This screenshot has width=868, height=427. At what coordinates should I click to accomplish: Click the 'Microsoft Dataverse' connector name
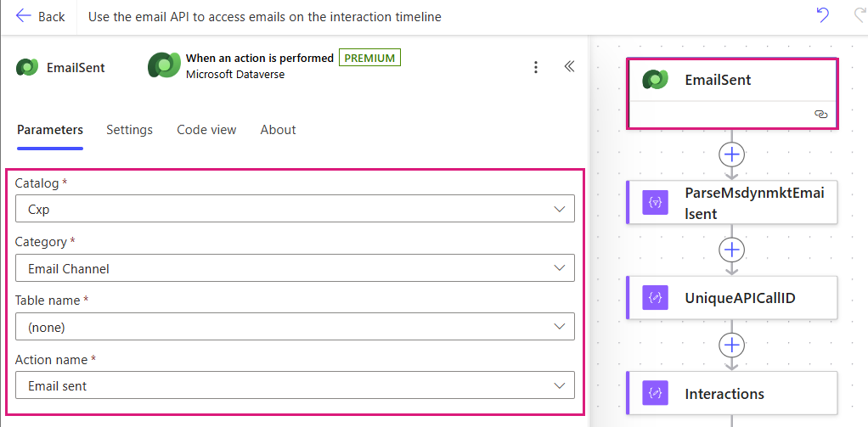click(235, 74)
